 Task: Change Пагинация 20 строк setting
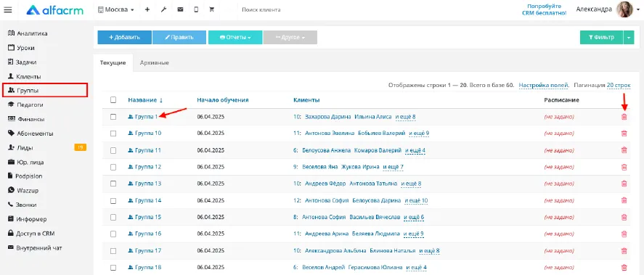pyautogui.click(x=618, y=86)
